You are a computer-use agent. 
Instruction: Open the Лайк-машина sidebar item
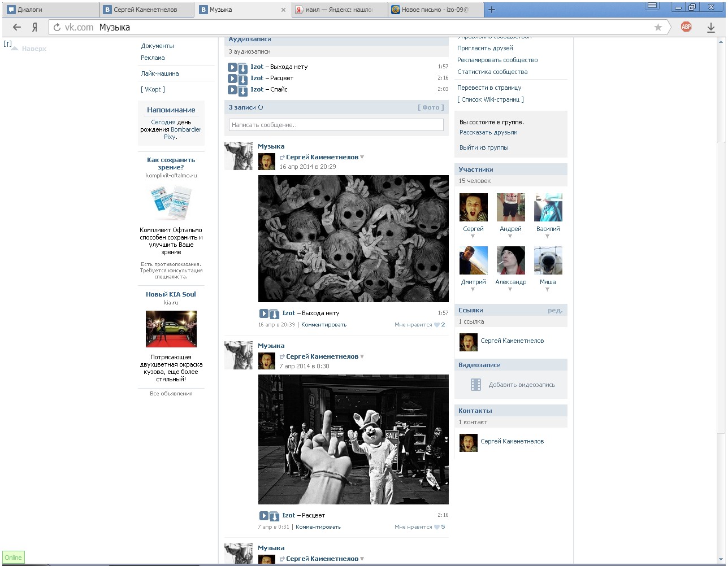coord(160,73)
